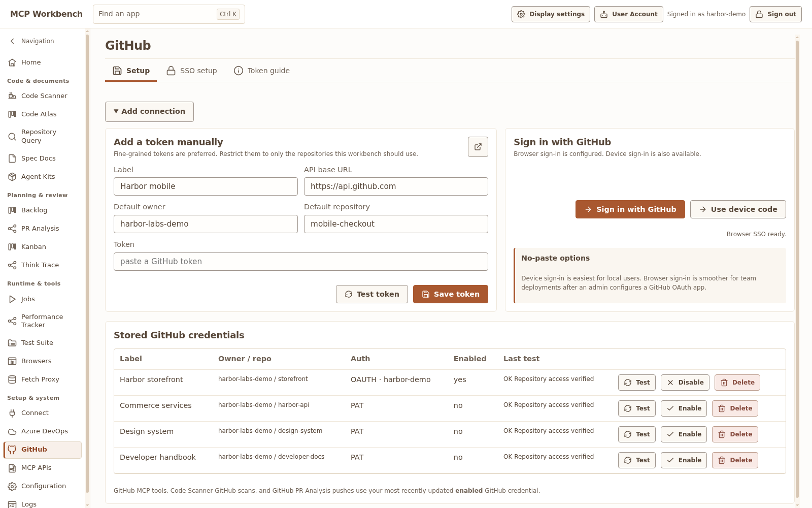Click the MCP Workbench title
The image size is (812, 508).
coord(46,14)
